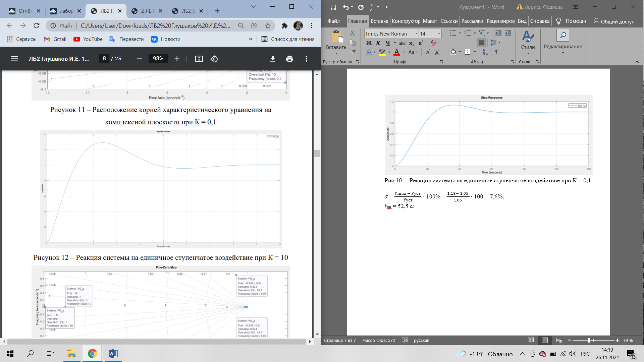Switch to the Вид ribbon tab

coord(522,21)
